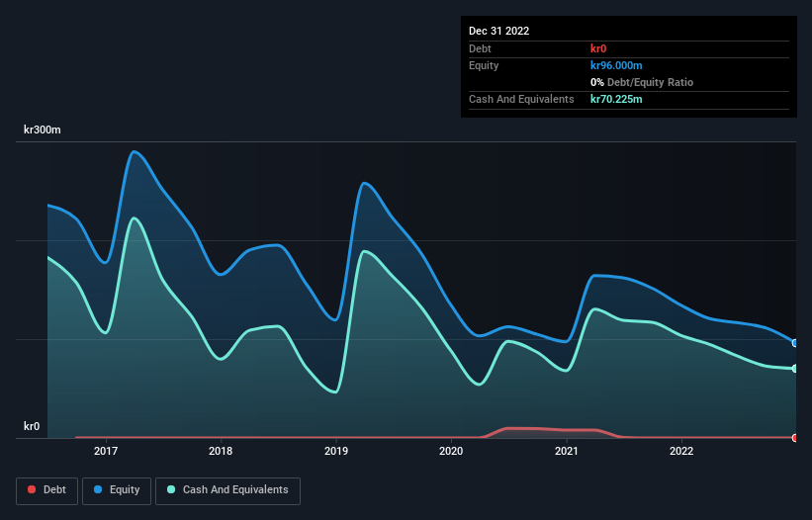
Task: Click the kr300m y-axis label
Action: [x=42, y=130]
